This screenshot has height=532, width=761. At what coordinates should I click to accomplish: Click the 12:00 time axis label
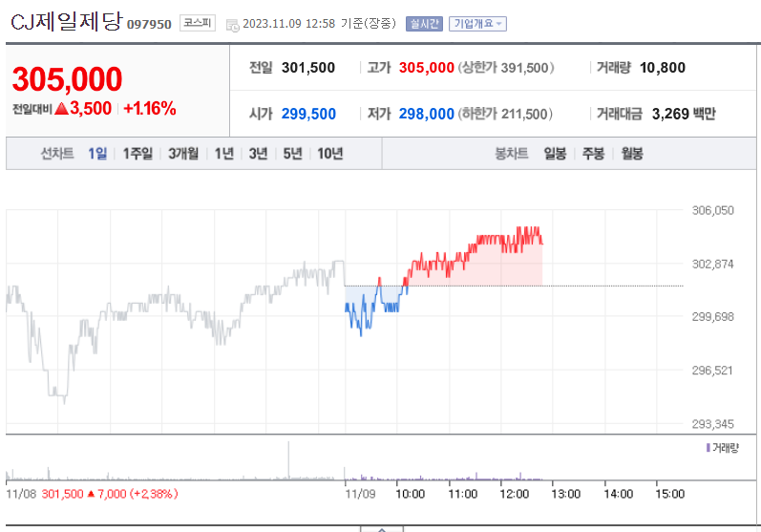[x=514, y=494]
